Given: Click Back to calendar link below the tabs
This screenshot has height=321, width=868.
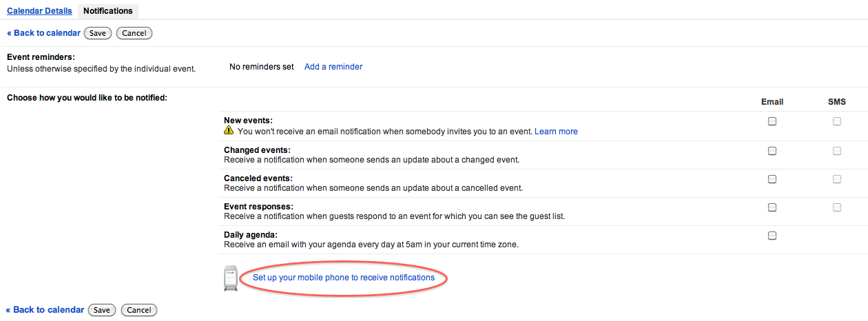Looking at the screenshot, I should [43, 33].
